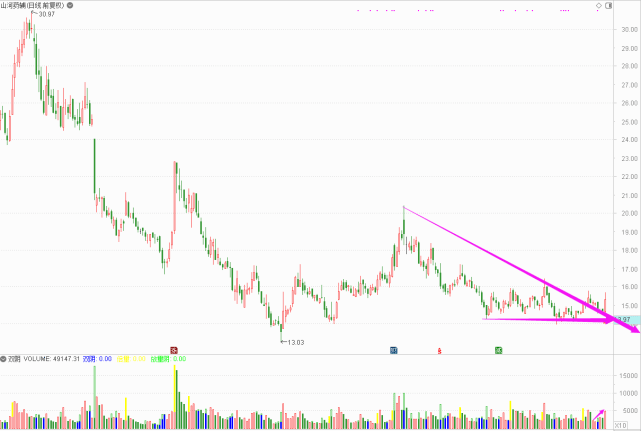Screen dimensions: 641x431
Task: Expand the volume indicator settings icon
Action: click(x=4, y=358)
